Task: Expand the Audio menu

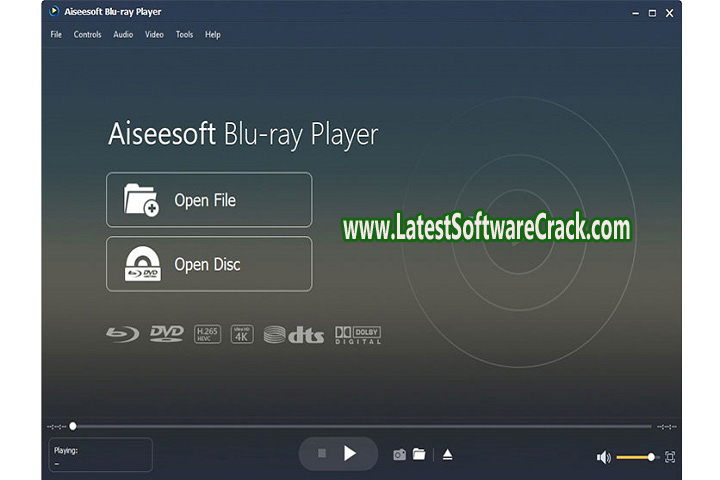Action: click(x=123, y=34)
